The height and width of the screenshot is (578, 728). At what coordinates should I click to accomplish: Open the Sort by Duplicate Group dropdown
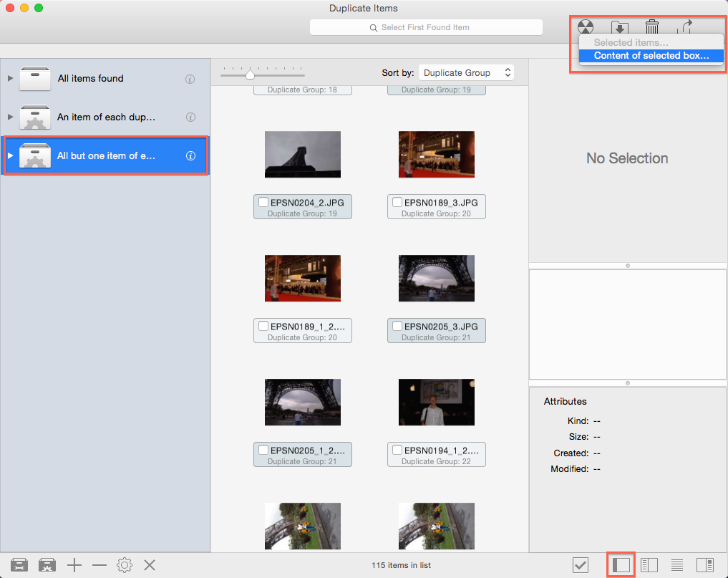466,72
